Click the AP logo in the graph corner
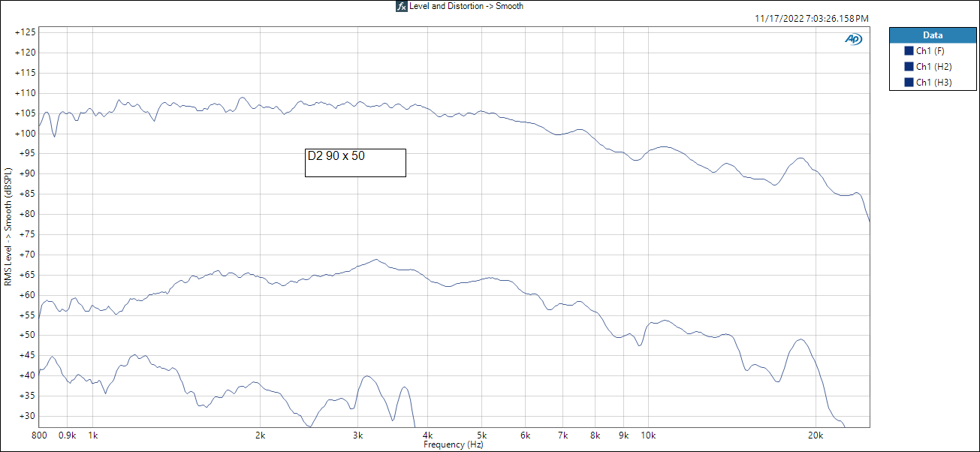 [854, 39]
